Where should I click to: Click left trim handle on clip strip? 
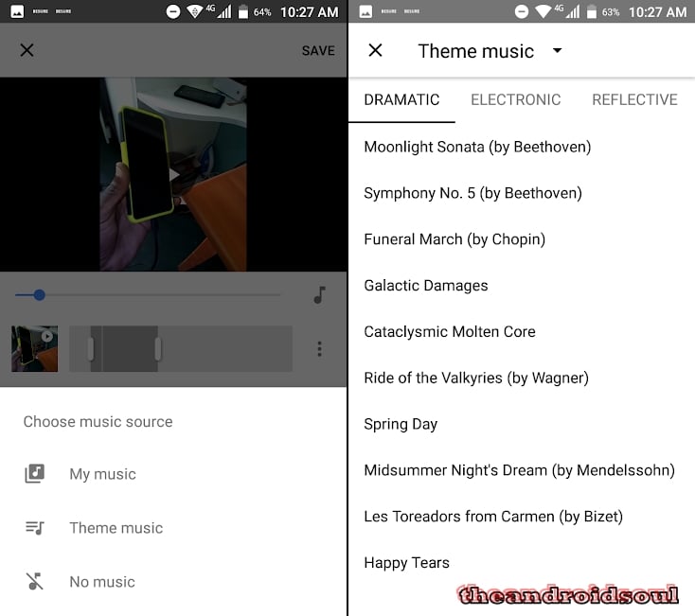[x=90, y=348]
